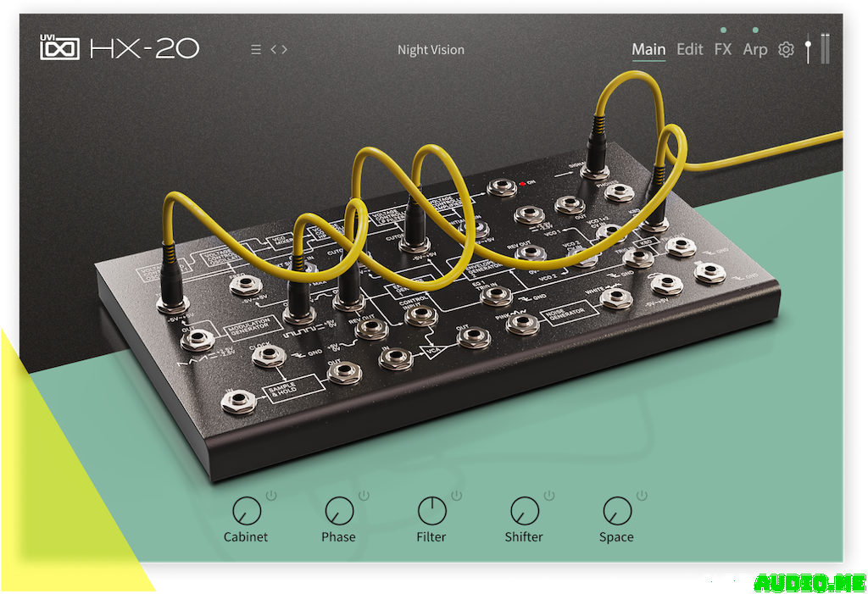Click the "Cabinet" label
This screenshot has height=594, width=868.
coord(246,537)
